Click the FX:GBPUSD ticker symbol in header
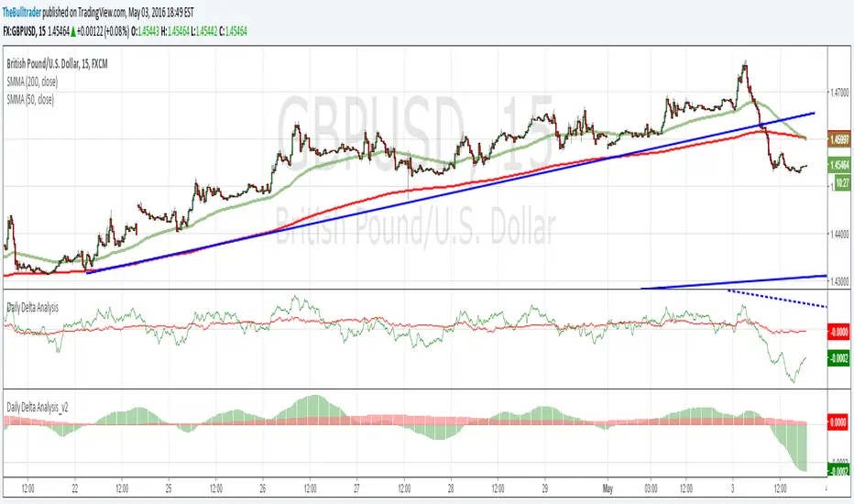The width and height of the screenshot is (854, 504). coord(19,31)
